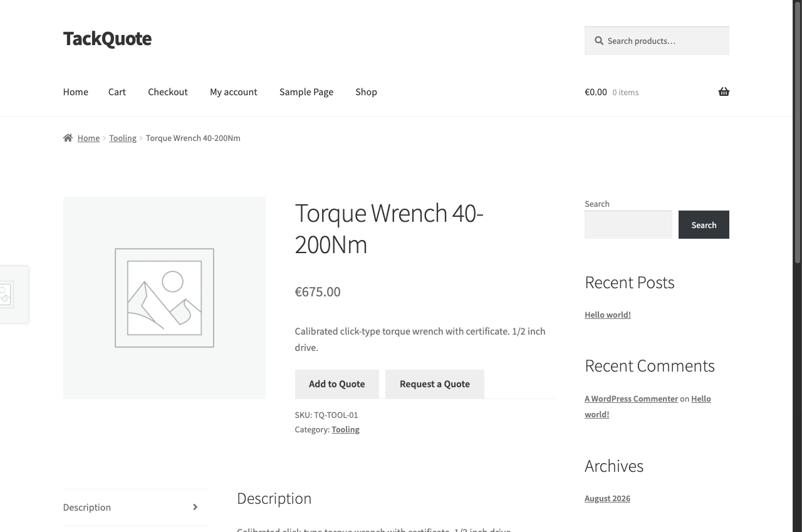
Task: Click the Description section heading
Action: tap(274, 499)
